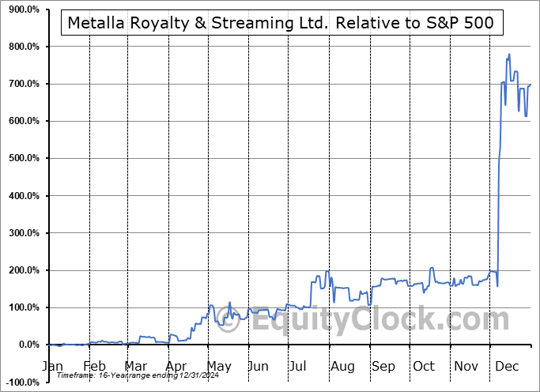Click the -100.0% y-axis label
This screenshot has width=540, height=392.
[x=21, y=382]
